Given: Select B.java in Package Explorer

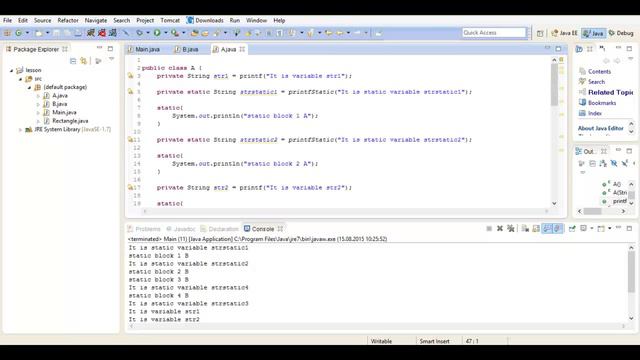Looking at the screenshot, I should point(60,104).
